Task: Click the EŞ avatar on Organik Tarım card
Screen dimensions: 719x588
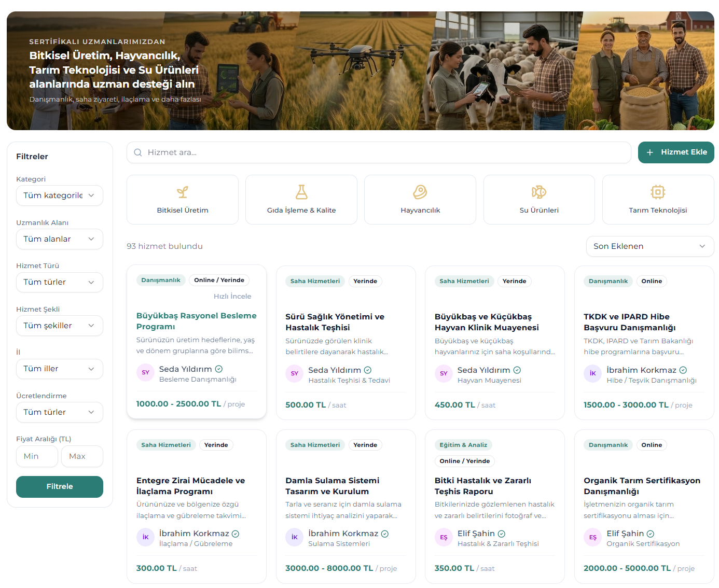Action: 592,537
